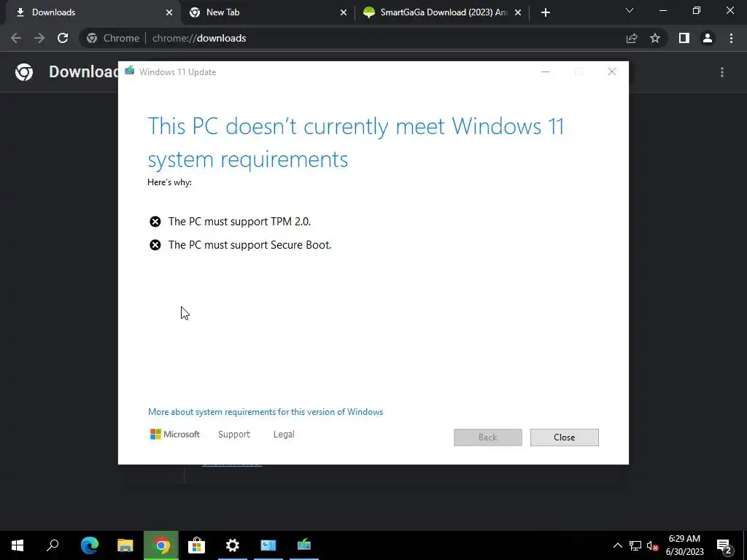Click the Windows 11 Update taskbar icon
The image size is (747, 560).
pos(304,545)
